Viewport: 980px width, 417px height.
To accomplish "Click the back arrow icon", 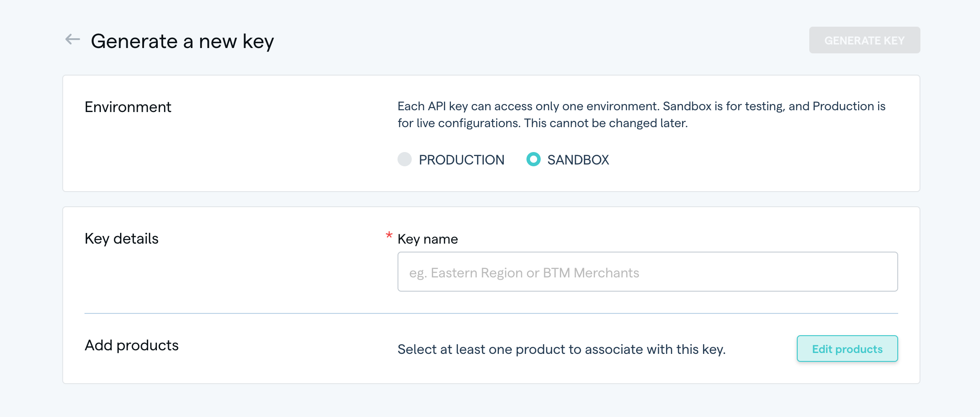I will point(72,40).
